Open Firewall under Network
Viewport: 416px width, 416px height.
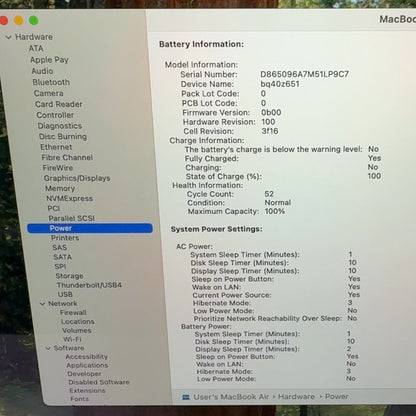pyautogui.click(x=73, y=312)
